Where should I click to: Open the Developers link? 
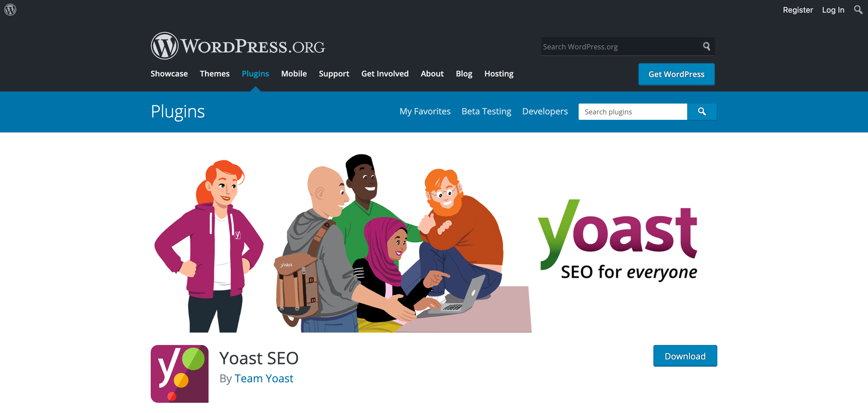pyautogui.click(x=545, y=111)
